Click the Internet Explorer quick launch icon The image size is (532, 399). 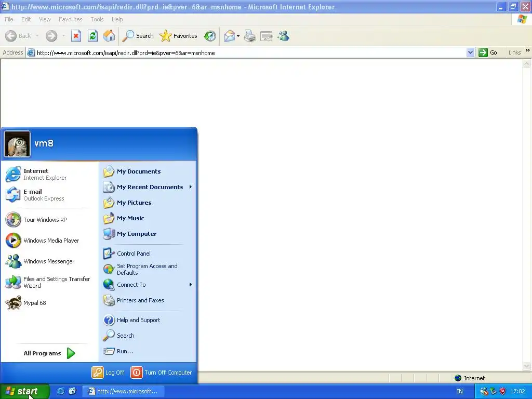[60, 391]
